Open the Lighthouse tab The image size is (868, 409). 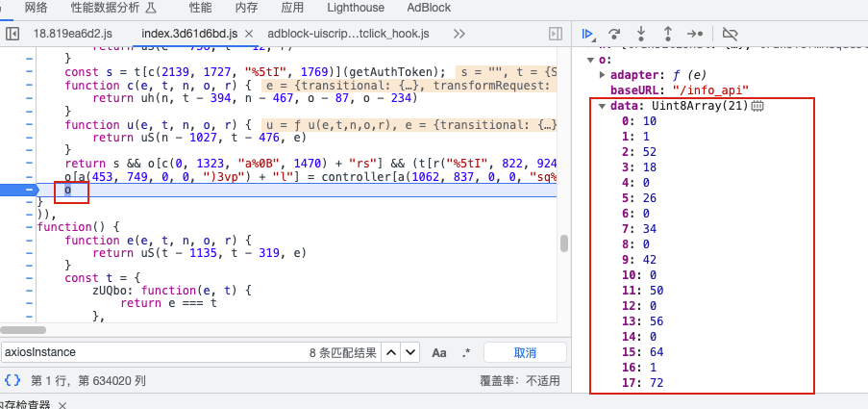click(356, 8)
